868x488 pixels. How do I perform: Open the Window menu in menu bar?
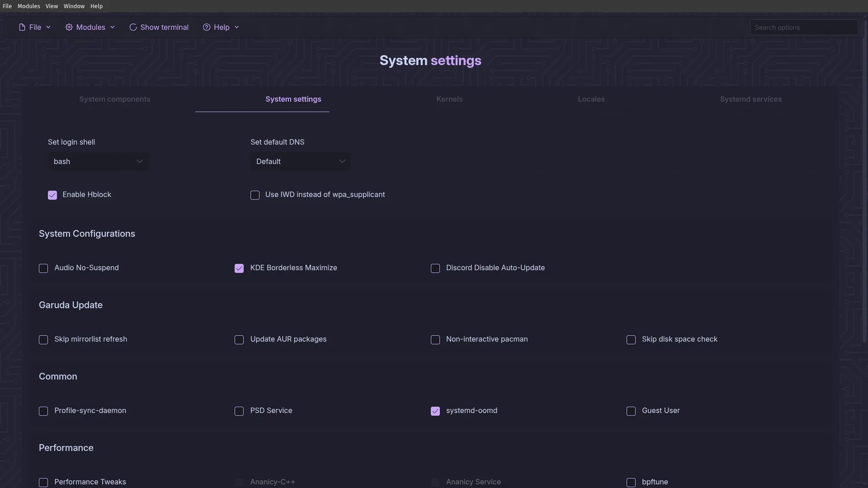(x=74, y=6)
